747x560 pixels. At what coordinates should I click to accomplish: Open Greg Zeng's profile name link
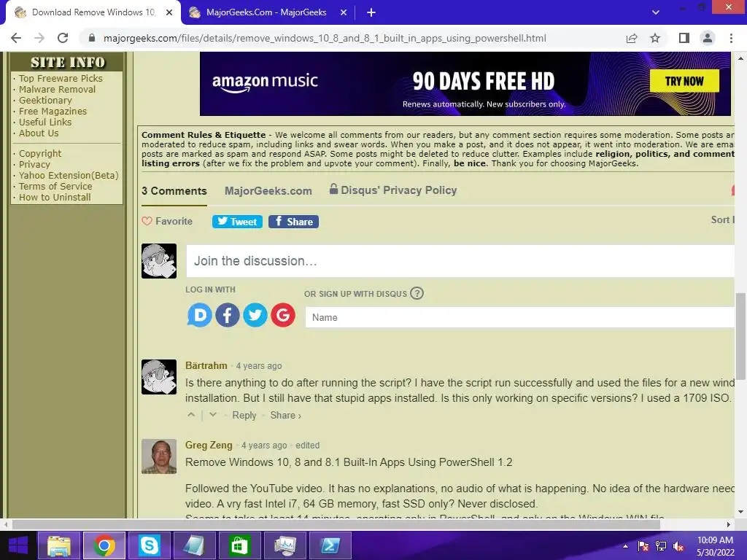pos(209,446)
